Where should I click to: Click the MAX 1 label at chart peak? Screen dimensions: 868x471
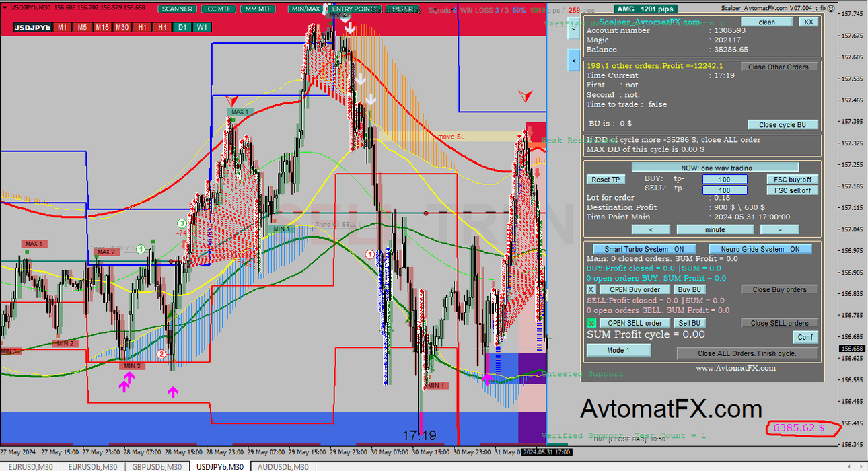point(239,112)
